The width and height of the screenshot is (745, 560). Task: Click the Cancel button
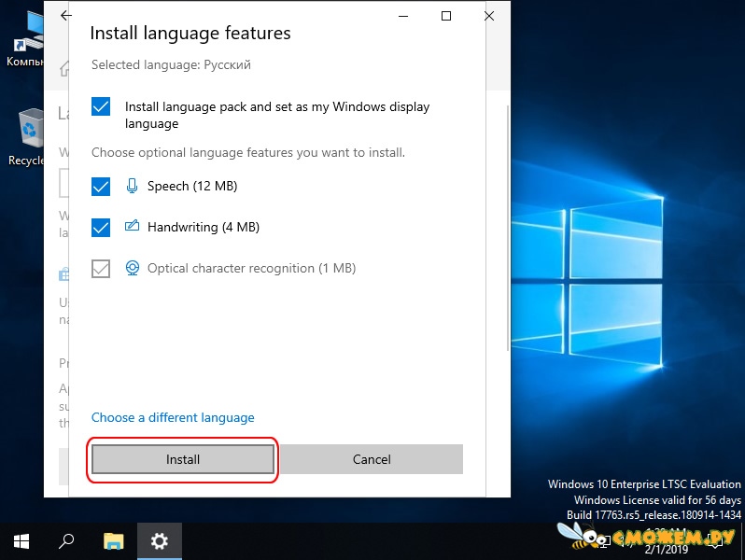(372, 459)
